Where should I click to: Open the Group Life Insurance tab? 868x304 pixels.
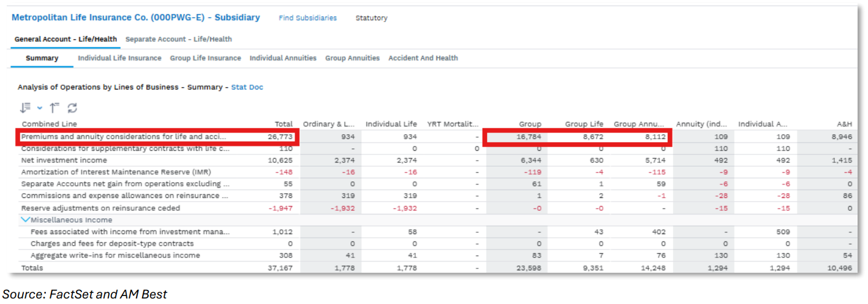205,58
